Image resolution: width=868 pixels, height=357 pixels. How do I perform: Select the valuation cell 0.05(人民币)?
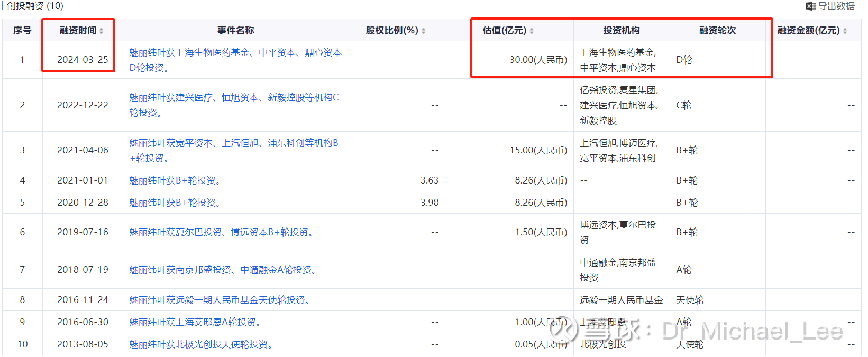coord(509,344)
